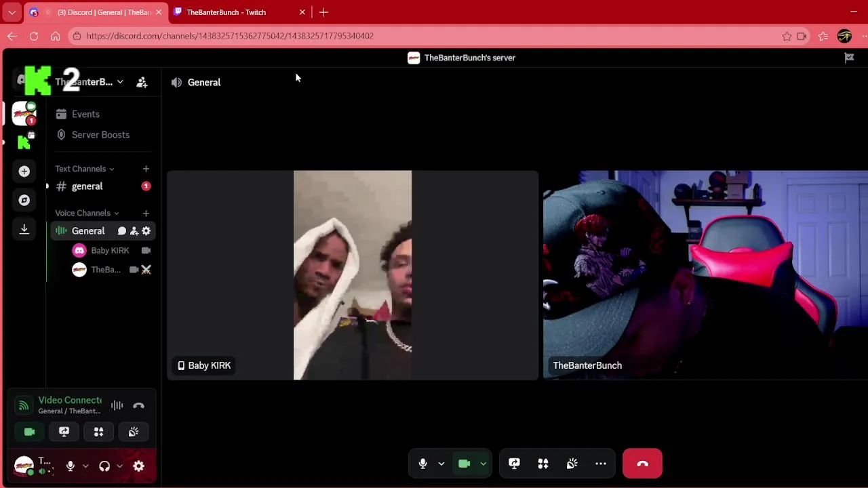
Task: Select TheBanterBunch server icon in the server list
Action: tap(24, 113)
